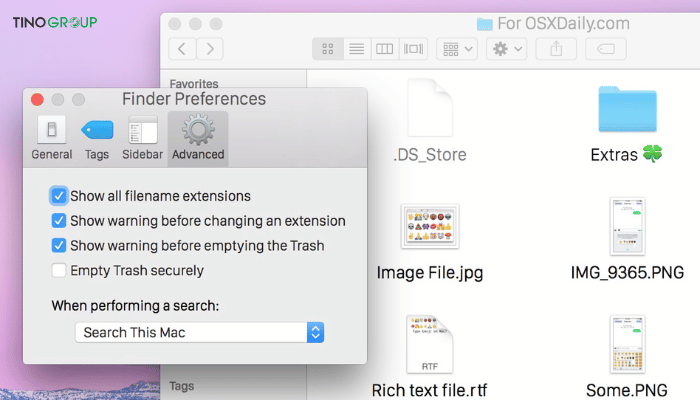700x400 pixels.
Task: Switch Finder to list view
Action: click(355, 48)
